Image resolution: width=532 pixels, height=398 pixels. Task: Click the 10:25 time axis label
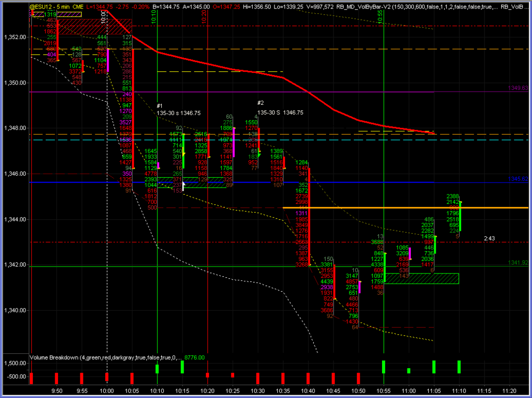232,391
